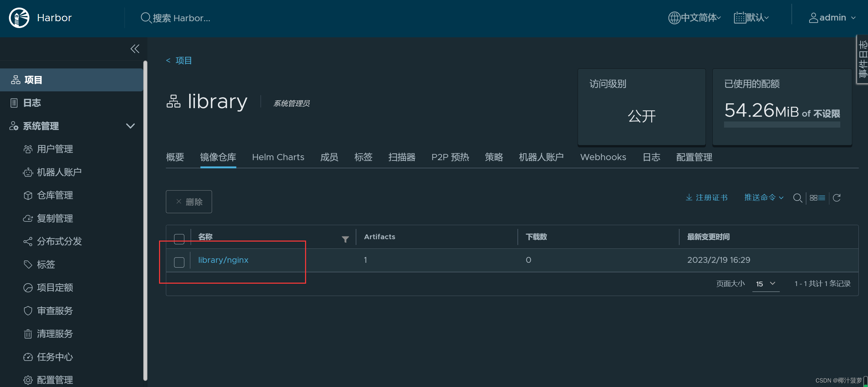
Task: Check the library/nginx row checkbox
Action: click(x=179, y=262)
